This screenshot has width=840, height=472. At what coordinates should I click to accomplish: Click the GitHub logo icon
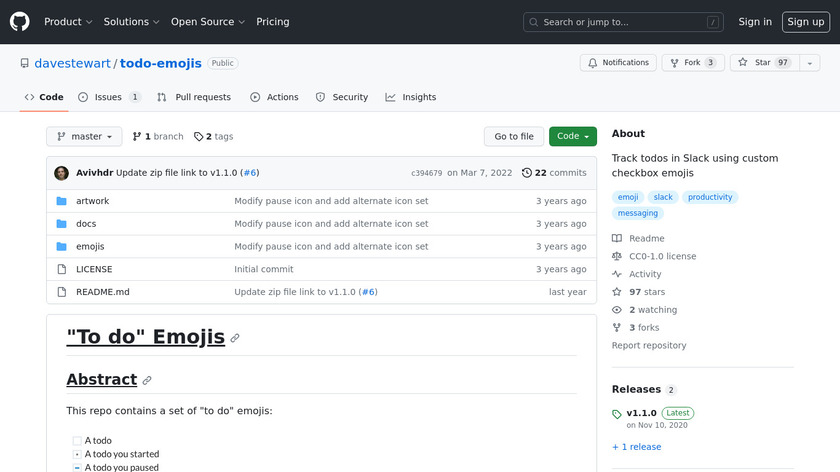click(x=20, y=21)
